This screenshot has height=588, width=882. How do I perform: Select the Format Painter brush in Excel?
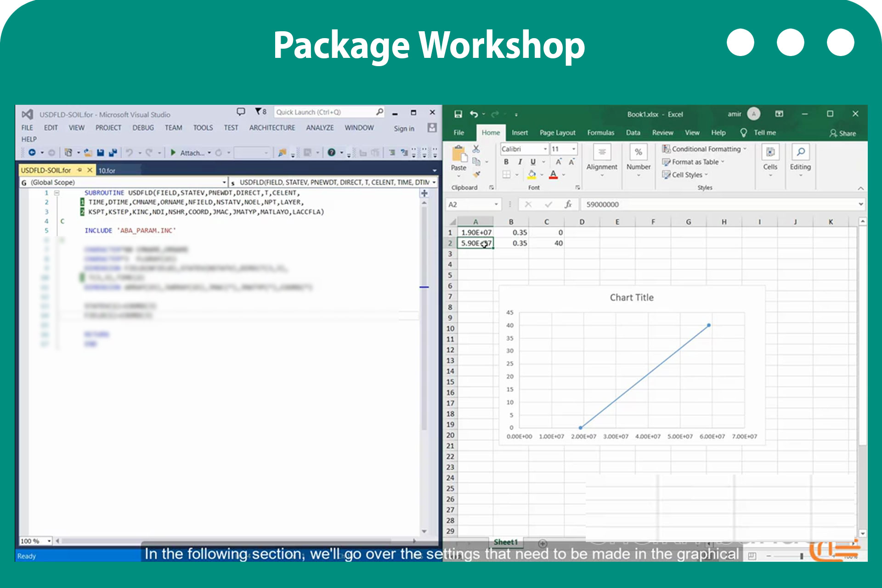pyautogui.click(x=477, y=174)
